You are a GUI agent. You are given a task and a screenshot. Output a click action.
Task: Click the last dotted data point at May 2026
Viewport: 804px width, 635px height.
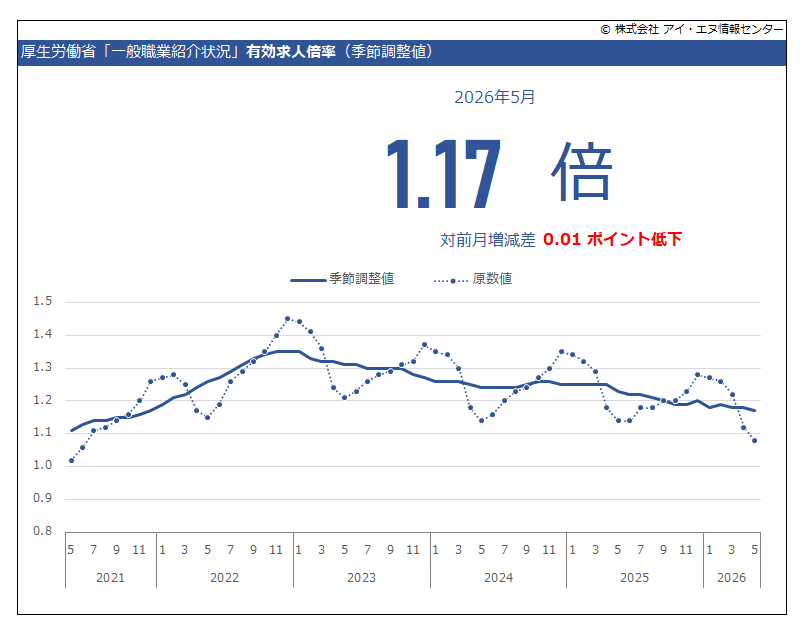[755, 441]
